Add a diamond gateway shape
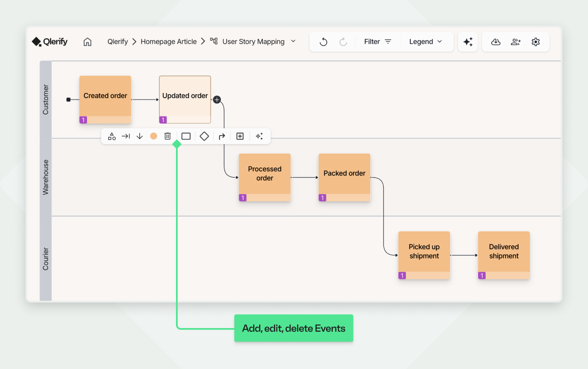The height and width of the screenshot is (369, 588). tap(204, 136)
